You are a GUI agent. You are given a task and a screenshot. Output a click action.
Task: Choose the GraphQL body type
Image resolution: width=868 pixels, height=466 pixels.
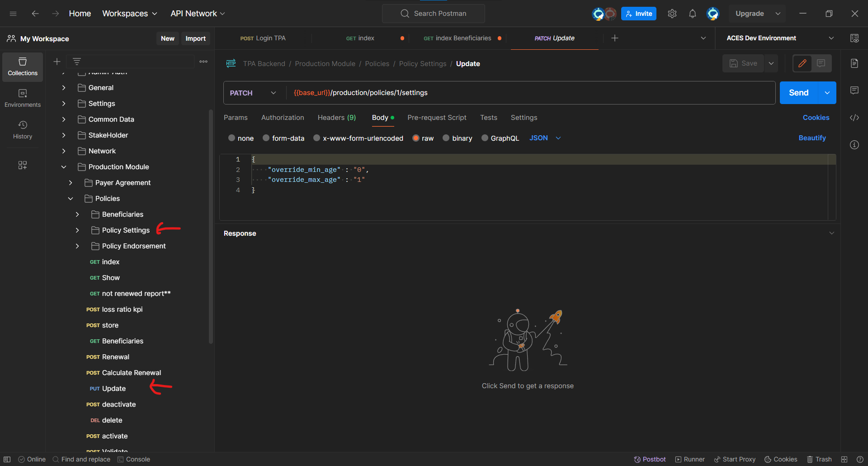[x=485, y=138]
